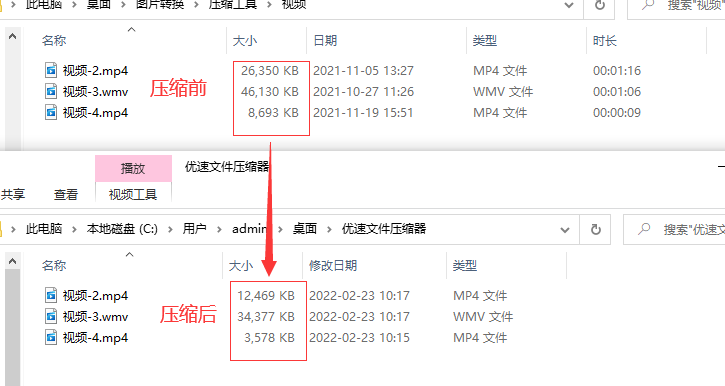Click the 46,130 KB size value
Image resolution: width=725 pixels, height=386 pixels.
pyautogui.click(x=270, y=92)
